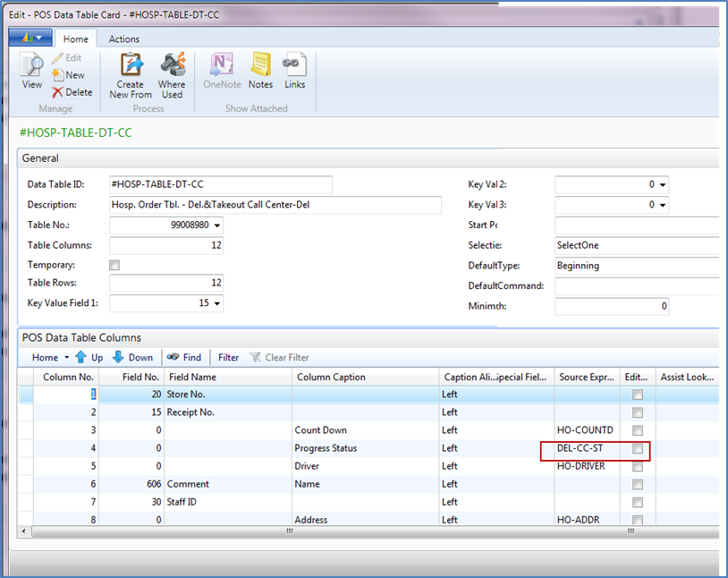Click the View icon in Manage group
The height and width of the screenshot is (578, 728).
[x=32, y=71]
